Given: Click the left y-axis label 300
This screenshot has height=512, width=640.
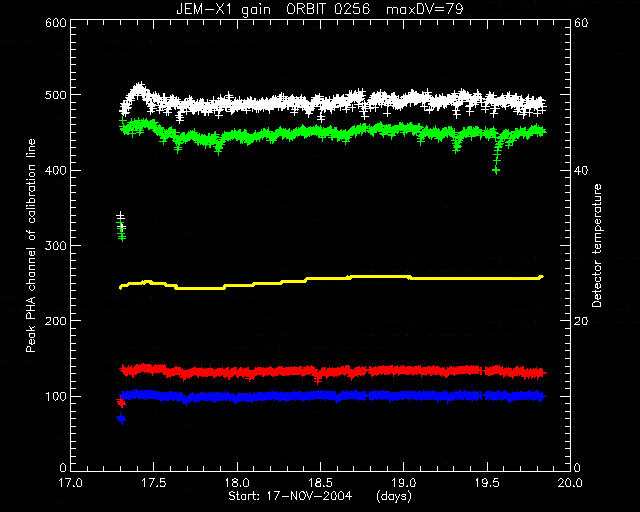Looking at the screenshot, I should click(x=56, y=245).
